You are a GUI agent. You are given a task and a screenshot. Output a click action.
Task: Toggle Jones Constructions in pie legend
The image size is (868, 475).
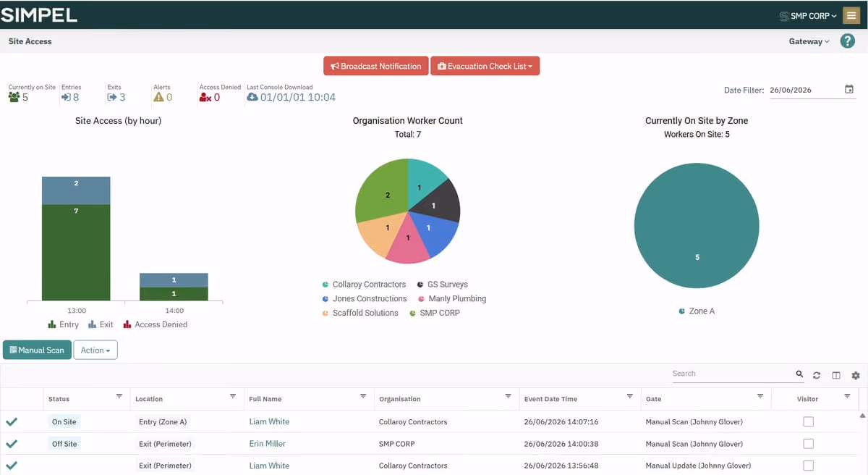365,298
